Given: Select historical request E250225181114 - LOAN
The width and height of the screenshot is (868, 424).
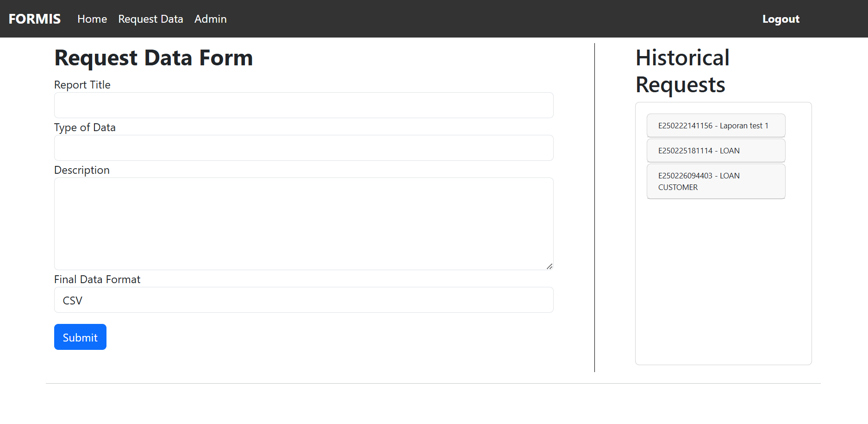Looking at the screenshot, I should pos(715,150).
